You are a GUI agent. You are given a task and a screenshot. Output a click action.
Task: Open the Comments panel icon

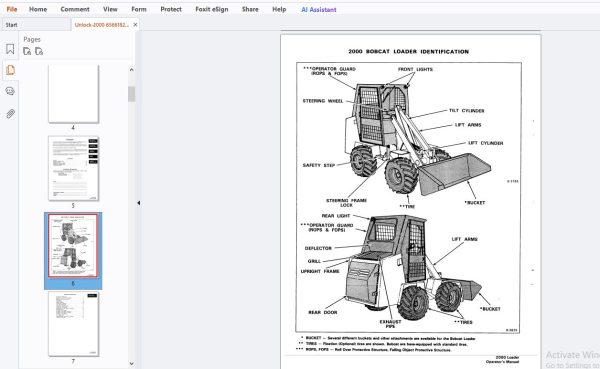10,91
